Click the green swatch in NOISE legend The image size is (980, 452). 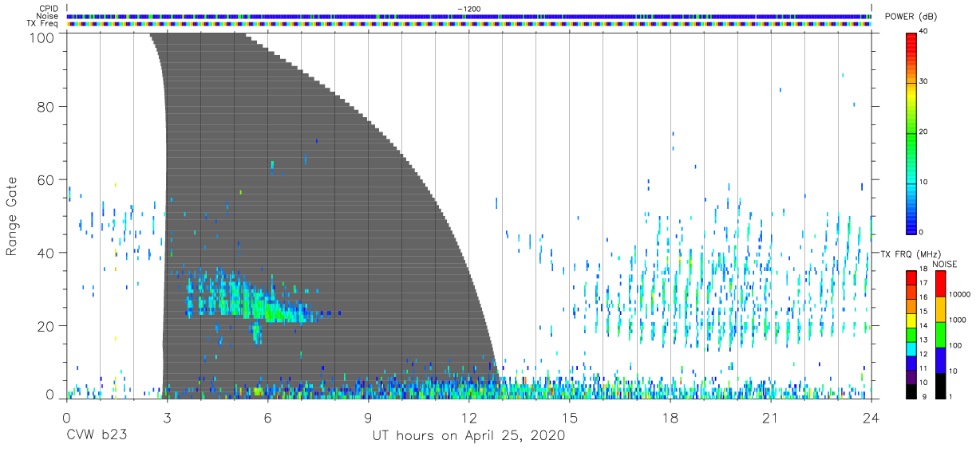940,334
